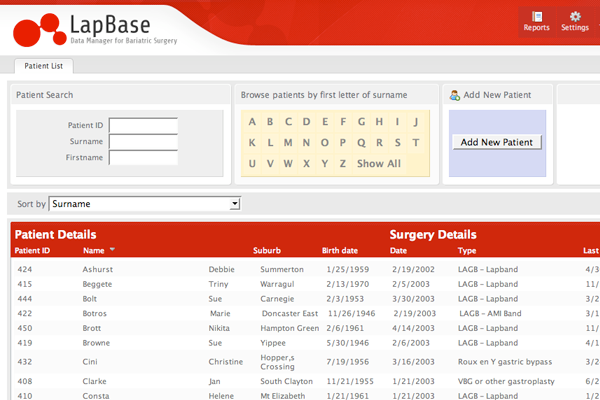Click the Firstname input box
Screen dimensions: 600x400
(143, 157)
